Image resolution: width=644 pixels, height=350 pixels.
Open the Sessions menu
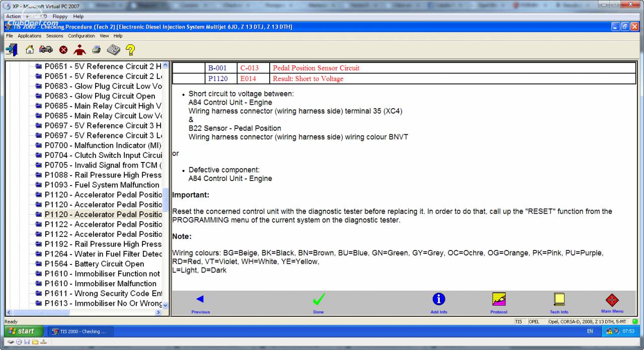coord(55,36)
